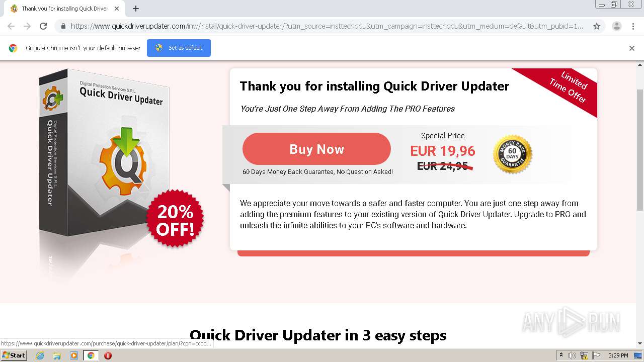Open a new tab with plus button
The width and height of the screenshot is (644, 362).
(136, 9)
